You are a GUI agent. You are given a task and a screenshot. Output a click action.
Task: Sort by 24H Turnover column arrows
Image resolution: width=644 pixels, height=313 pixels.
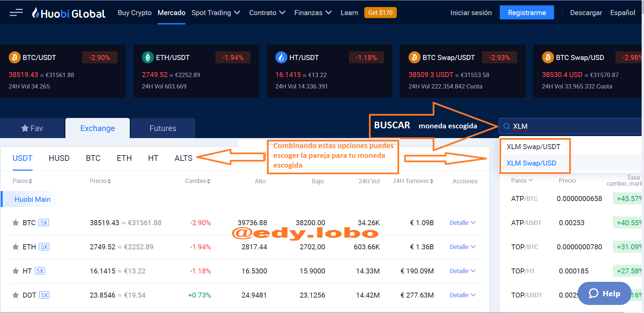coord(432,181)
